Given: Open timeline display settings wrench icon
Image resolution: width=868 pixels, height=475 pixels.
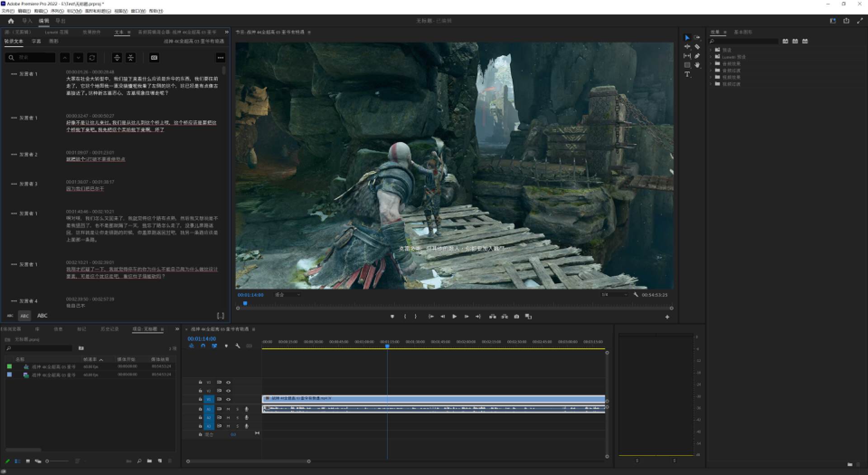Looking at the screenshot, I should coord(238,346).
